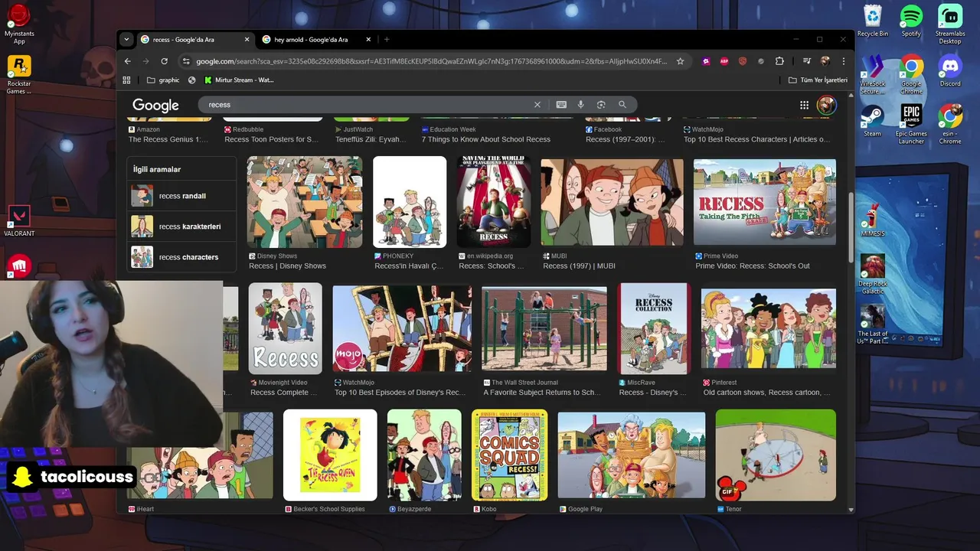Viewport: 980px width, 551px height.
Task: Click the page's vertical scrollbar
Action: [x=851, y=227]
